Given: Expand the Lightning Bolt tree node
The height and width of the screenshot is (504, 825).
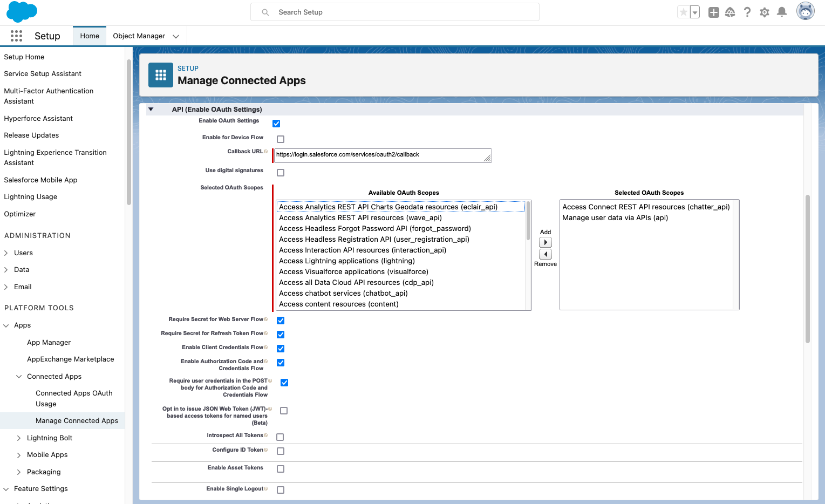Looking at the screenshot, I should [x=19, y=438].
